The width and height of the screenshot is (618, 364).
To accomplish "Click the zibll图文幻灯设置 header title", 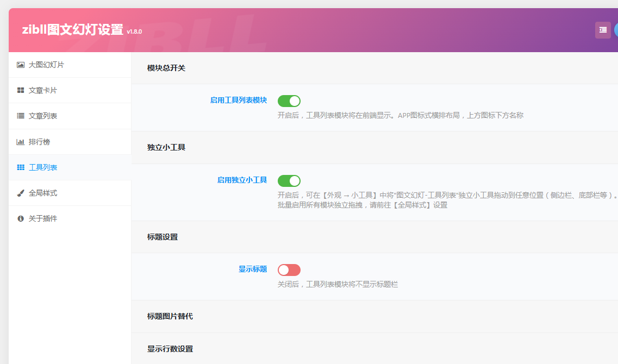I will (72, 29).
